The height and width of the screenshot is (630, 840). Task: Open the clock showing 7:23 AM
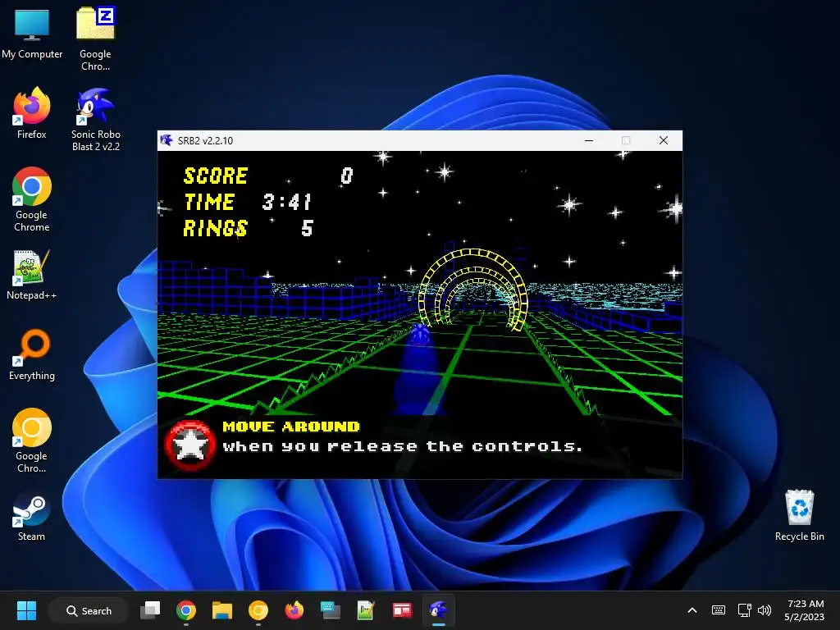(x=805, y=610)
